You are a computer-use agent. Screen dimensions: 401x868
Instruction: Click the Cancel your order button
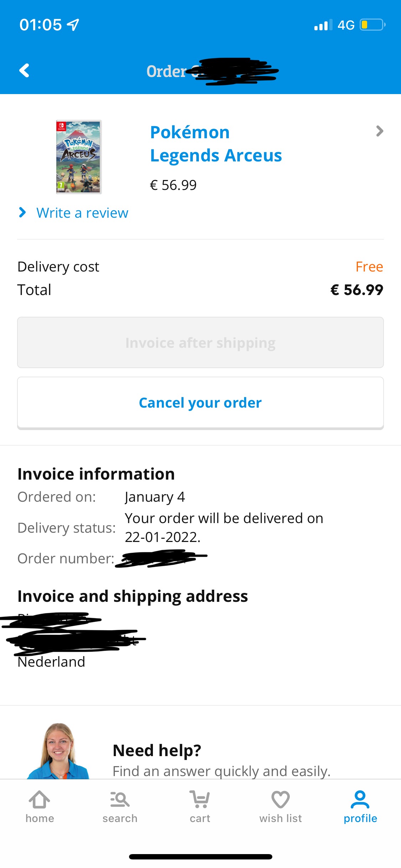[200, 403]
